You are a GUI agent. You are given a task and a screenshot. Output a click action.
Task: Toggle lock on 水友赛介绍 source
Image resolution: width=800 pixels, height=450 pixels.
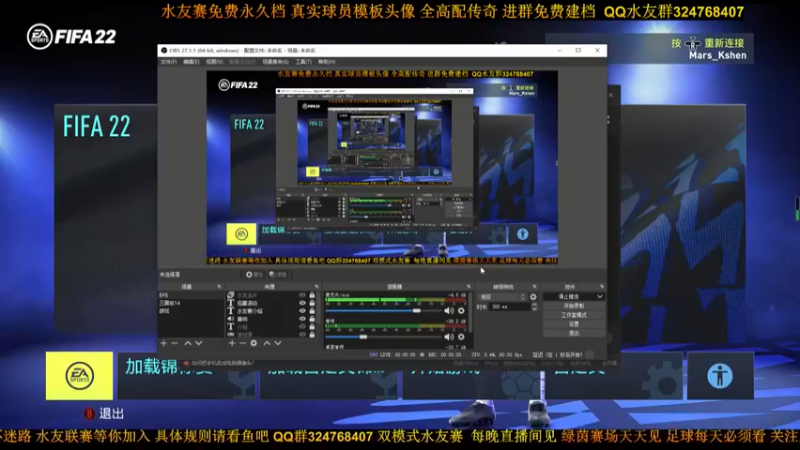312,311
